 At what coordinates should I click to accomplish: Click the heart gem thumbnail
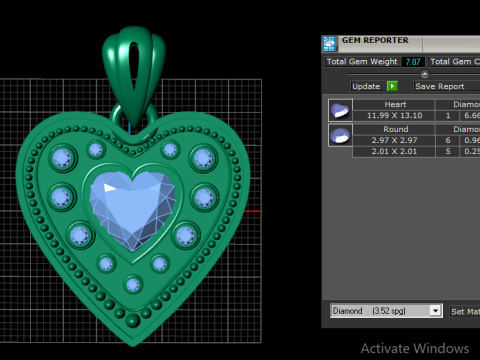pyautogui.click(x=340, y=110)
